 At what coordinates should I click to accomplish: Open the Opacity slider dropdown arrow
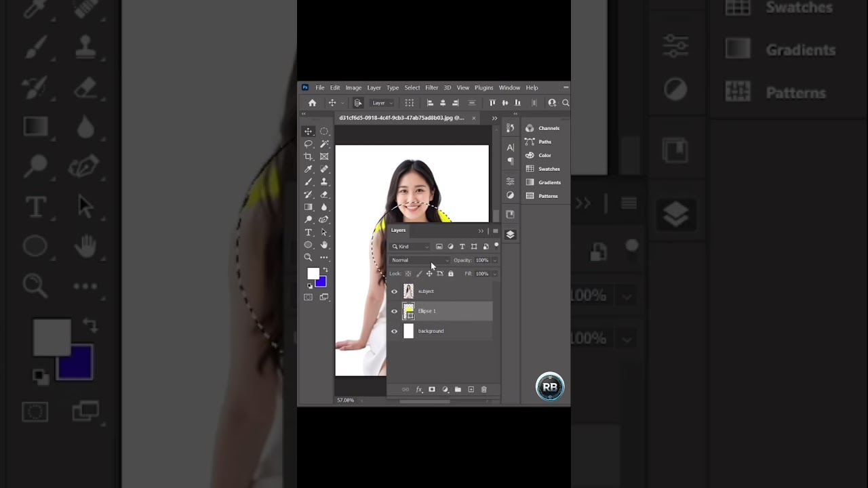(494, 260)
